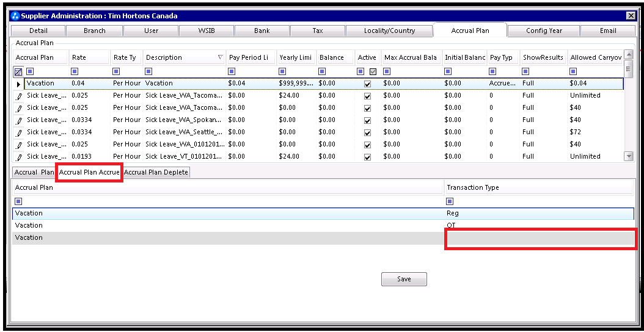Open the Rate Type column filter icon

[117, 71]
